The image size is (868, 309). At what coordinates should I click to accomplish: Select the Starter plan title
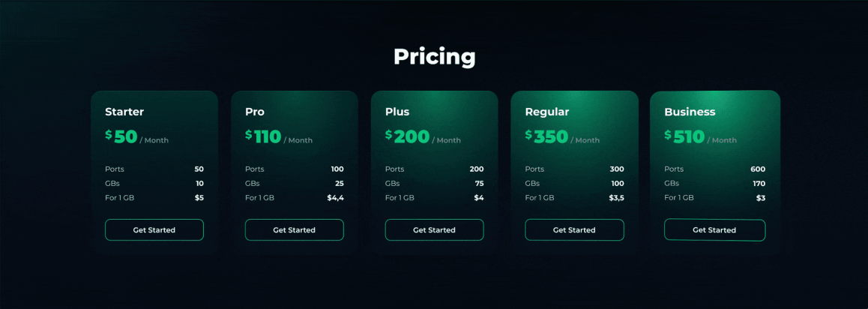click(x=124, y=112)
